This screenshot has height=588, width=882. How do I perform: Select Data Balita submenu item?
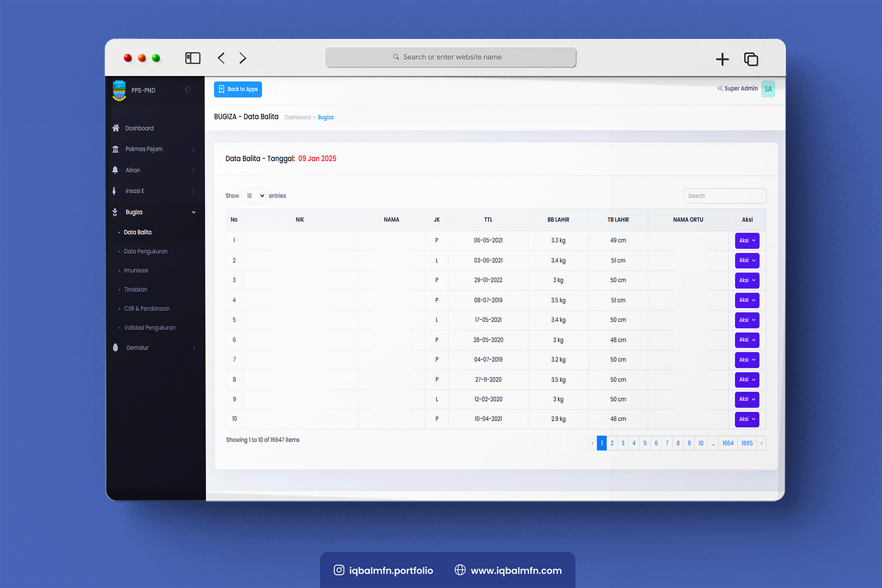(137, 232)
